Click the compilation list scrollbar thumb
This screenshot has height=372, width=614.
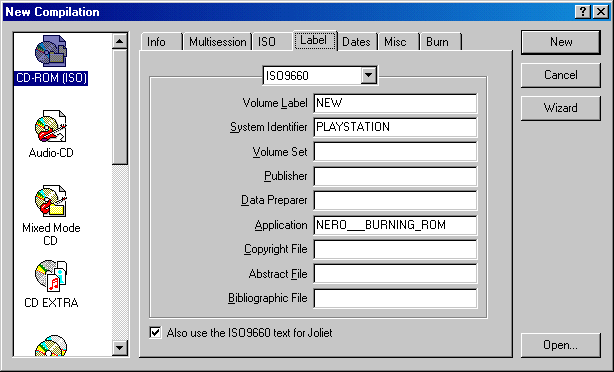120,107
